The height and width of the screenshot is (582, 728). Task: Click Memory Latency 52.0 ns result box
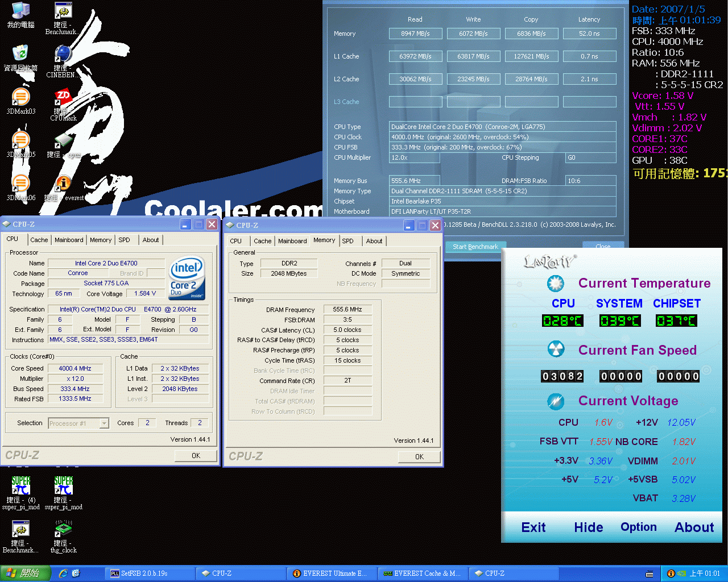(589, 34)
